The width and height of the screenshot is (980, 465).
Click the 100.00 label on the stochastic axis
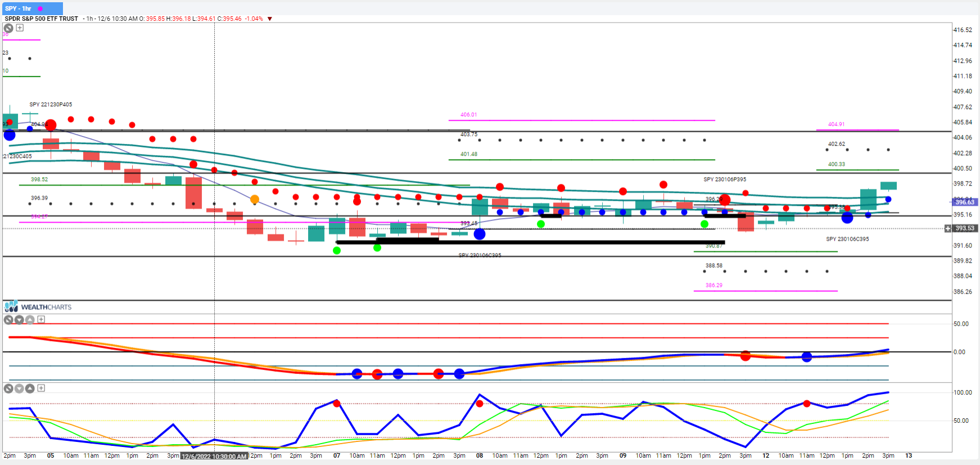pos(963,392)
